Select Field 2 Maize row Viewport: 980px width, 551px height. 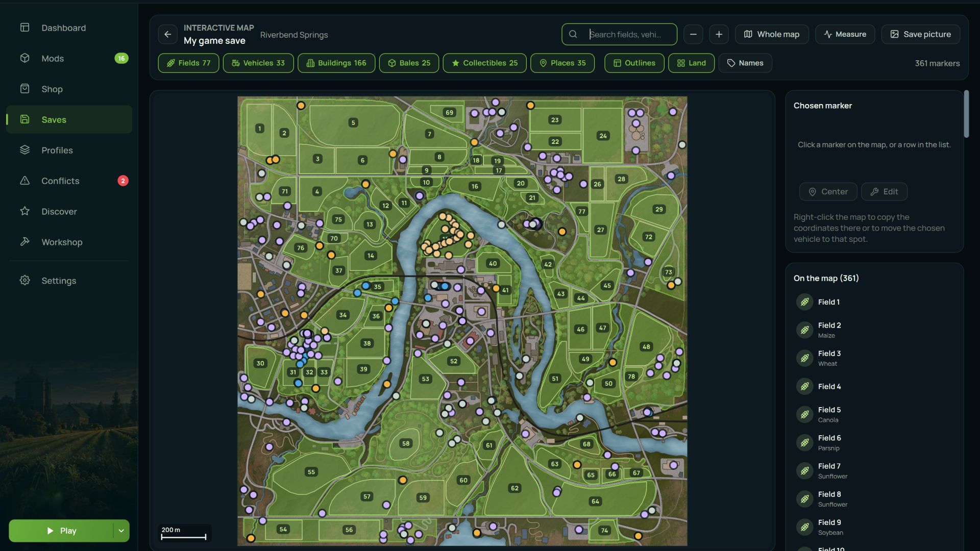click(874, 330)
